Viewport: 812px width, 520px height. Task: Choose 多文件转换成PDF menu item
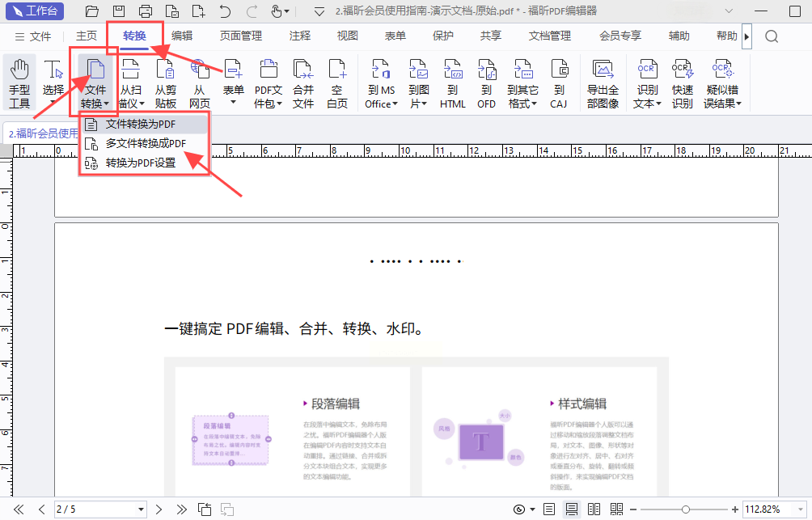pos(146,143)
